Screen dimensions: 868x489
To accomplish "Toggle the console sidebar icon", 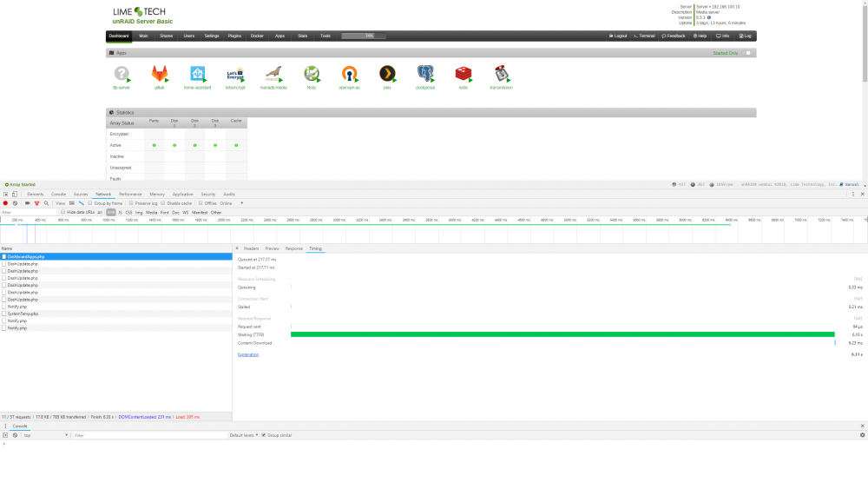I will [x=5, y=435].
